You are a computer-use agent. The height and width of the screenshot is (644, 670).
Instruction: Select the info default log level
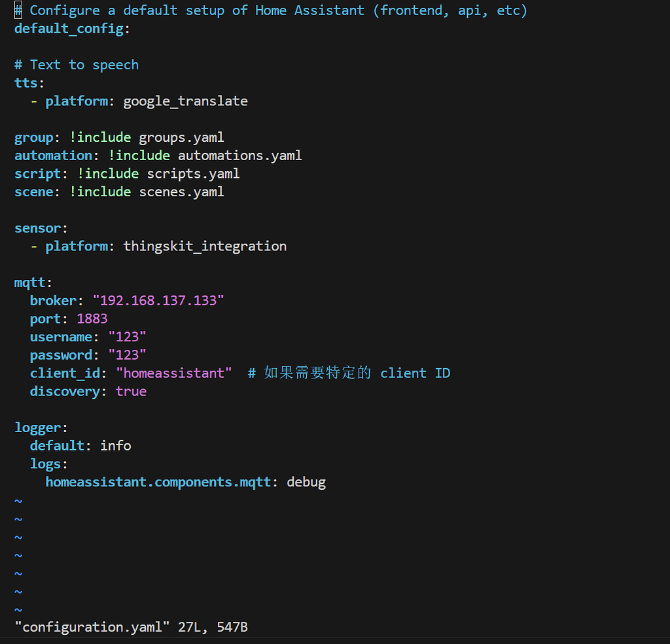point(115,445)
